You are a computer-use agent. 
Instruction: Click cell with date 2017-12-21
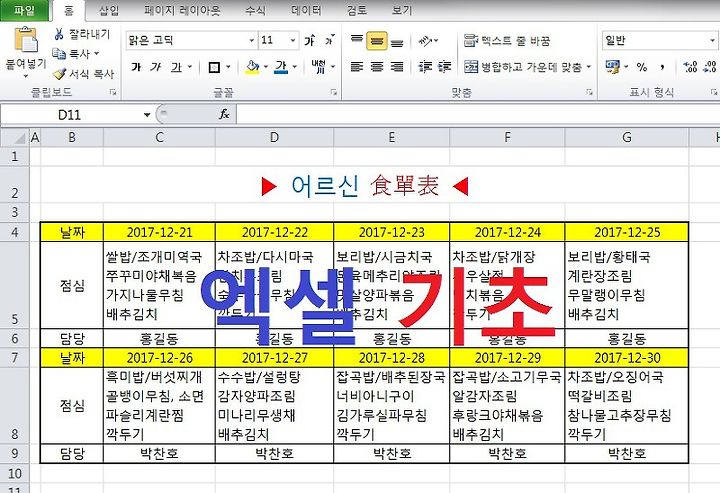(x=159, y=232)
